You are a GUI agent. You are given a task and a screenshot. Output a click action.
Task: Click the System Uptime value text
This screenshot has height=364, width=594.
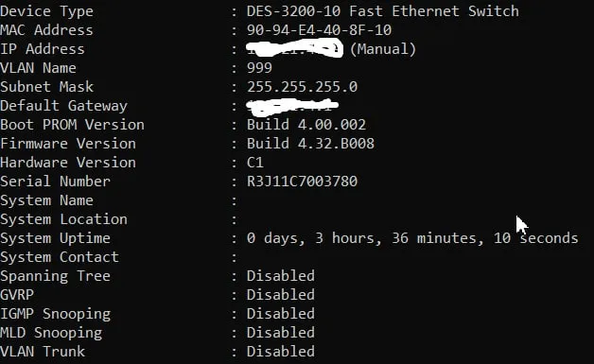412,238
